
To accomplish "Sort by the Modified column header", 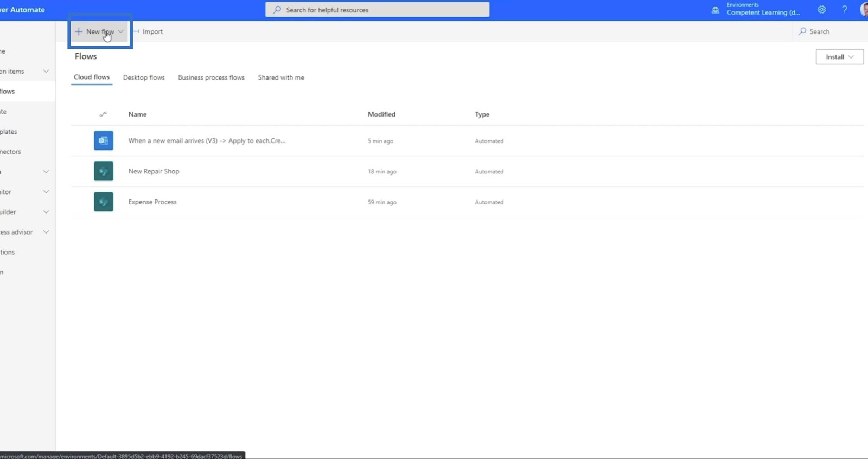I will [381, 114].
